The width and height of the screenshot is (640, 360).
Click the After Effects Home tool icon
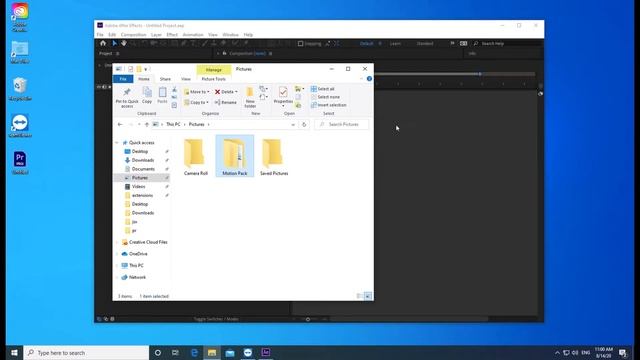(x=103, y=43)
